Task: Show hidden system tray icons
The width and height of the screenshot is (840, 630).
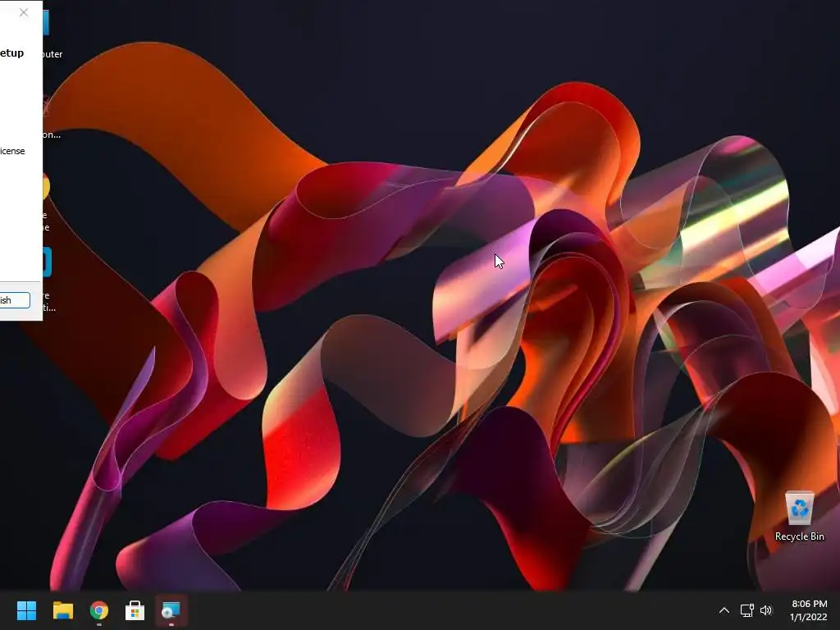Action: [724, 610]
